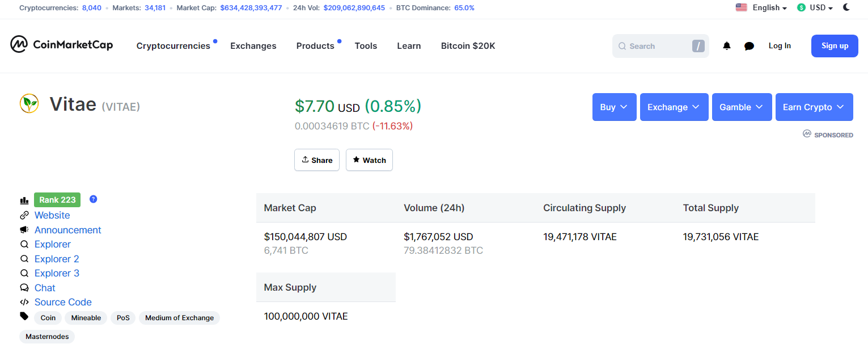
Task: Click the speech bubble icon beside Chat
Action: click(24, 288)
